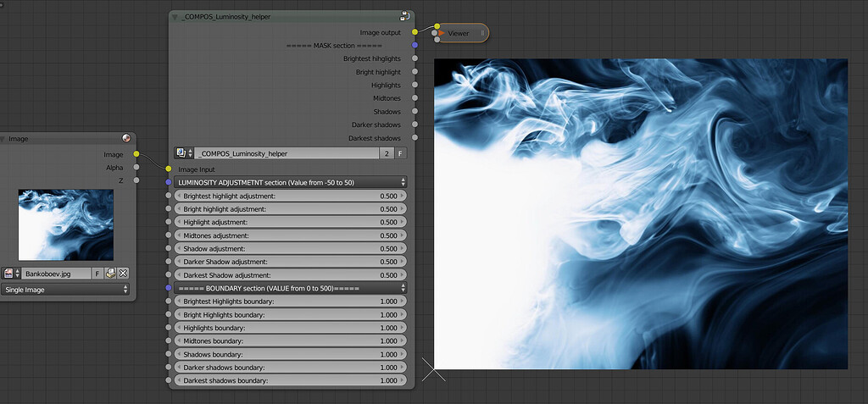Select the Viewer node by its label
The width and height of the screenshot is (868, 404).
click(x=459, y=33)
